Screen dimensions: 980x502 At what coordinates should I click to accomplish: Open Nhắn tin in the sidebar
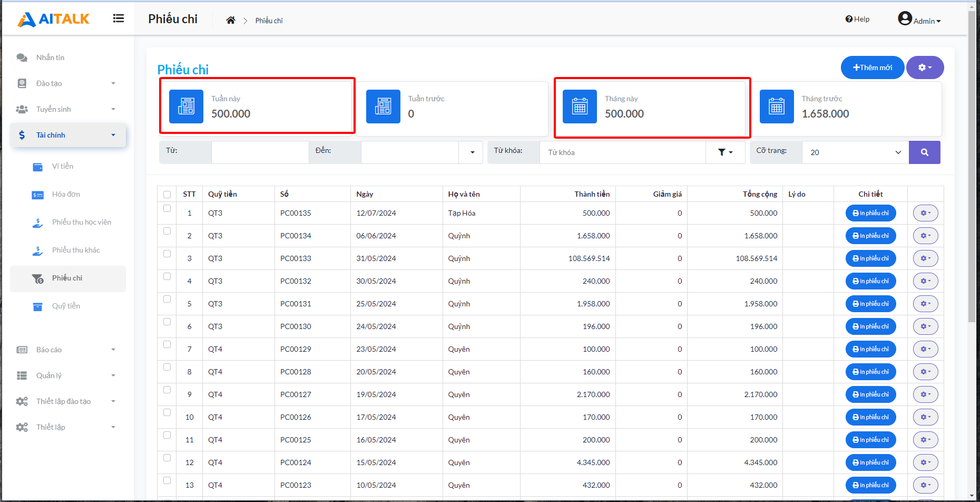pyautogui.click(x=68, y=57)
